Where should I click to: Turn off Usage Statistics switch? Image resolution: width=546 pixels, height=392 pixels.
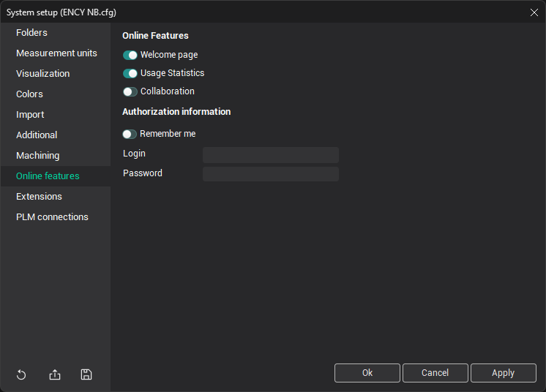[x=130, y=73]
